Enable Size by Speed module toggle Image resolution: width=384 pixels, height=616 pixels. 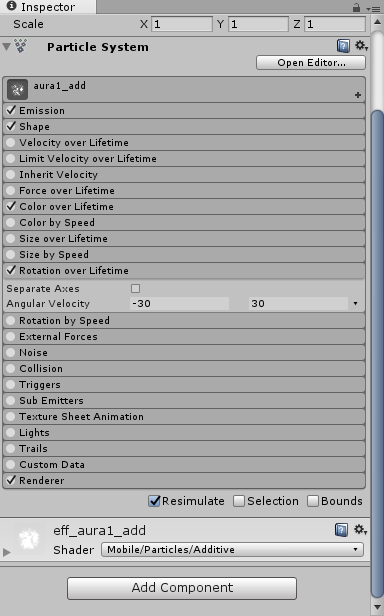coord(11,255)
